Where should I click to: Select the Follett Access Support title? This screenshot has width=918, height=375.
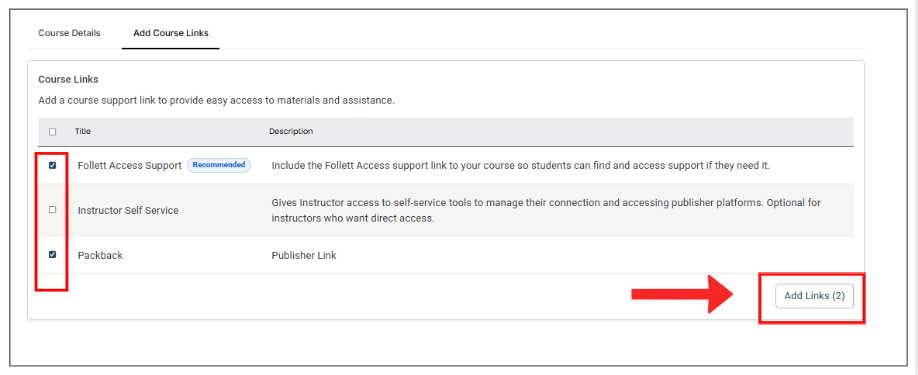pyautogui.click(x=130, y=166)
